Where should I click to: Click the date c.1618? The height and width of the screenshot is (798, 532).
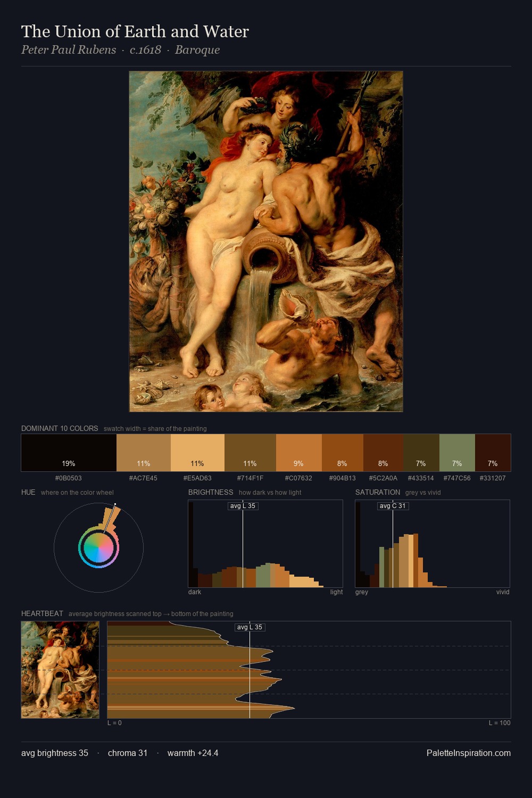click(x=145, y=50)
